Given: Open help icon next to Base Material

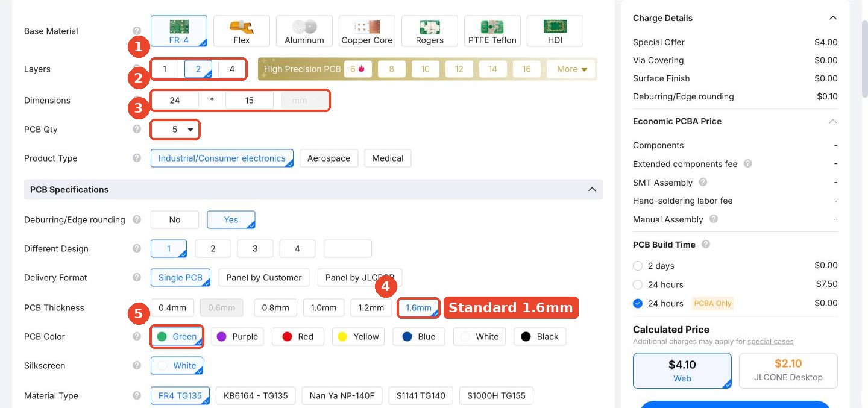Looking at the screenshot, I should pos(137,31).
